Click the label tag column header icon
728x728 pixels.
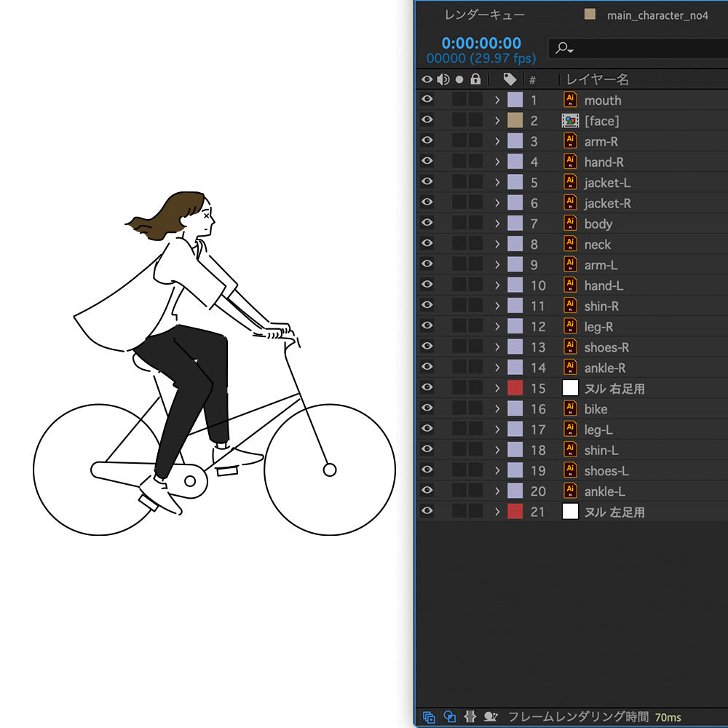coord(510,79)
